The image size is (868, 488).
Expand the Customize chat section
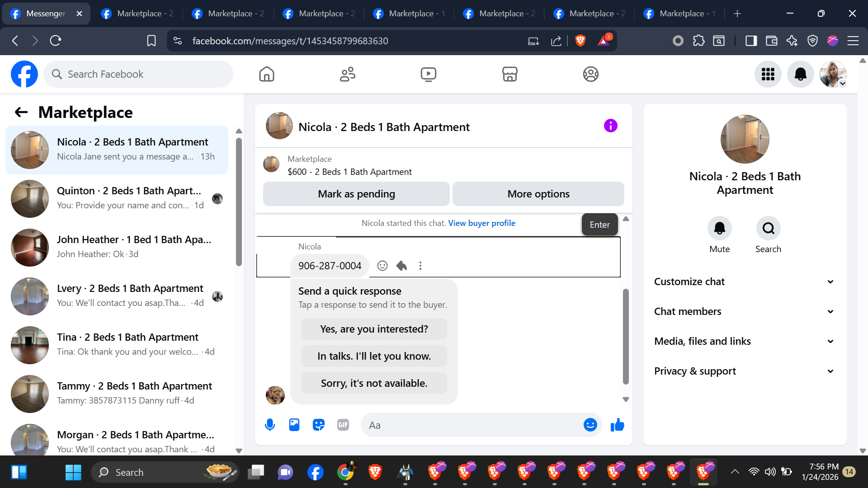(745, 282)
